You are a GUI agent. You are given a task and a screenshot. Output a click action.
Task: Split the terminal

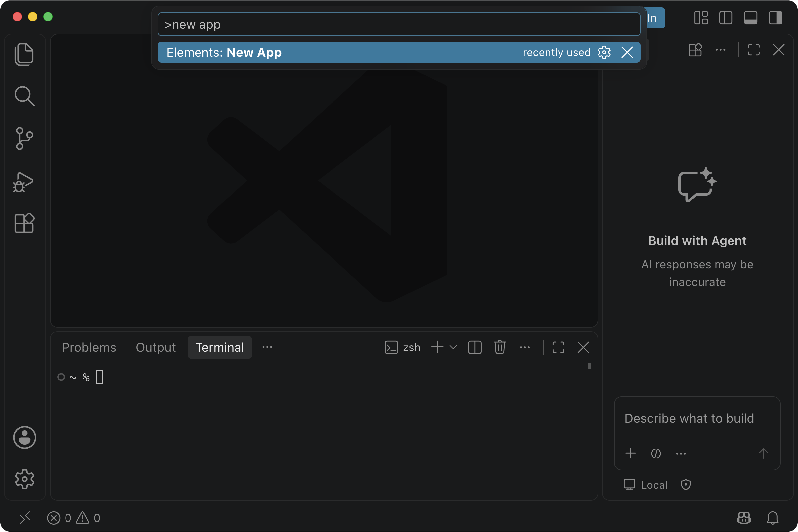coord(475,347)
